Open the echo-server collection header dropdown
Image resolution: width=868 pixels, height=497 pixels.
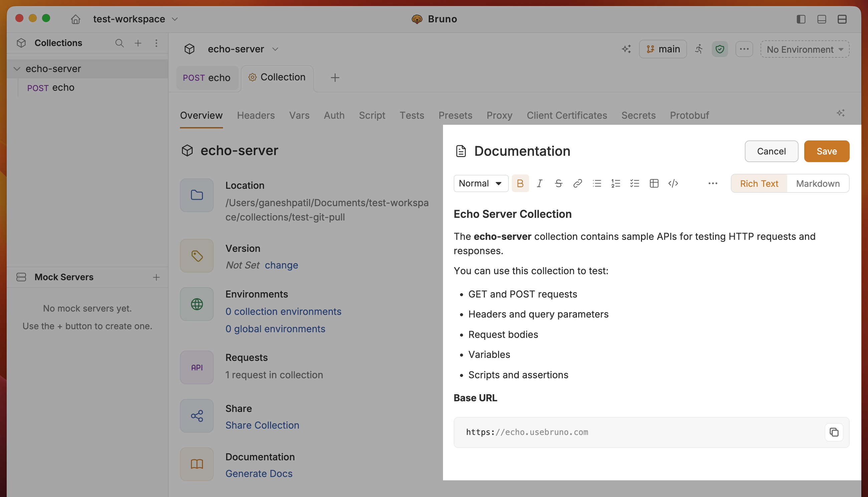(243, 49)
